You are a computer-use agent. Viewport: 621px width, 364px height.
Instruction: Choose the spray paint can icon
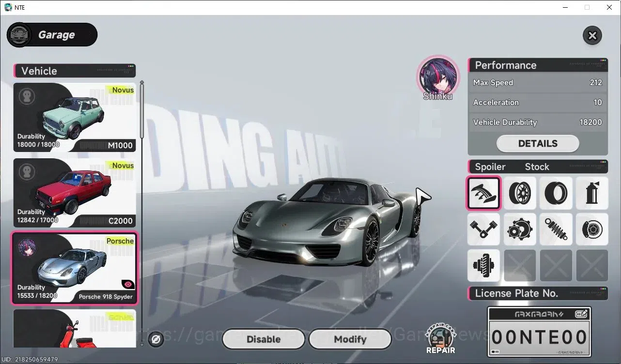click(592, 193)
